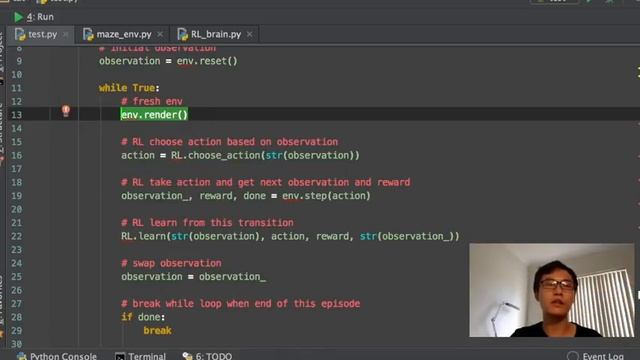The image size is (640, 360).
Task: Close the test.py tab
Action: (x=65, y=35)
